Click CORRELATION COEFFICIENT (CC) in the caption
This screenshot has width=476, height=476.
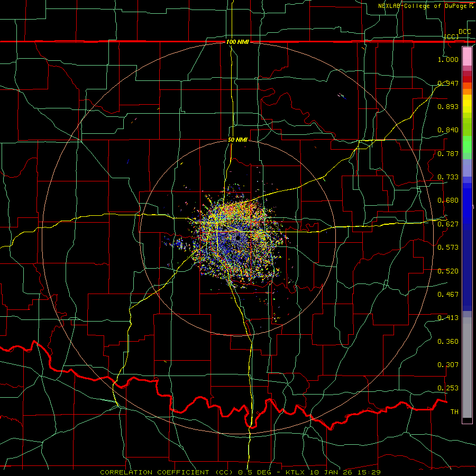(167, 472)
